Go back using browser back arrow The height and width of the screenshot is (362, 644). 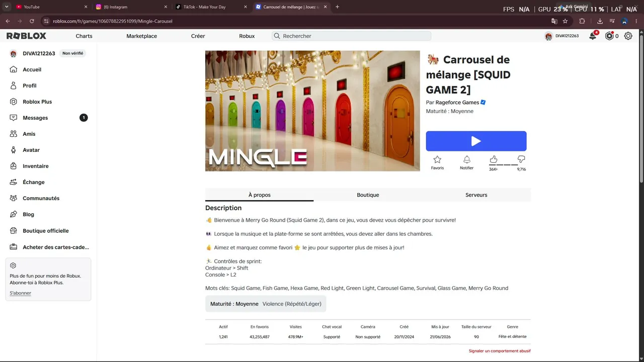[8, 21]
